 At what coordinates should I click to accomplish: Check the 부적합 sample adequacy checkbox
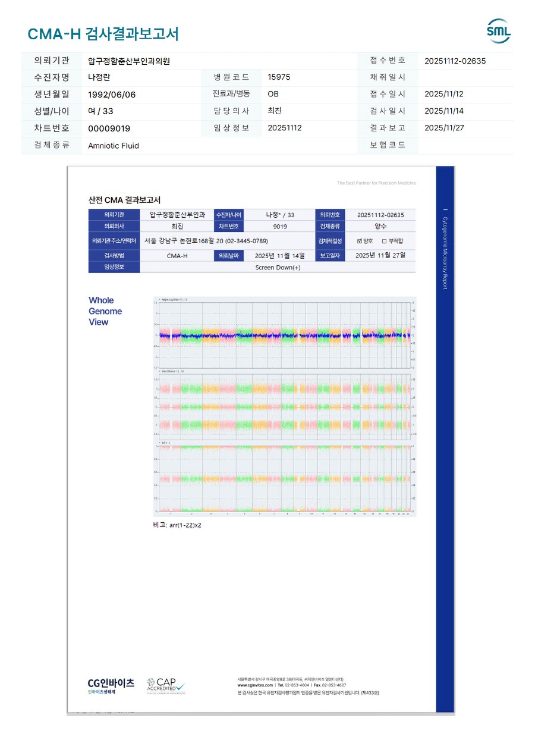tap(384, 241)
